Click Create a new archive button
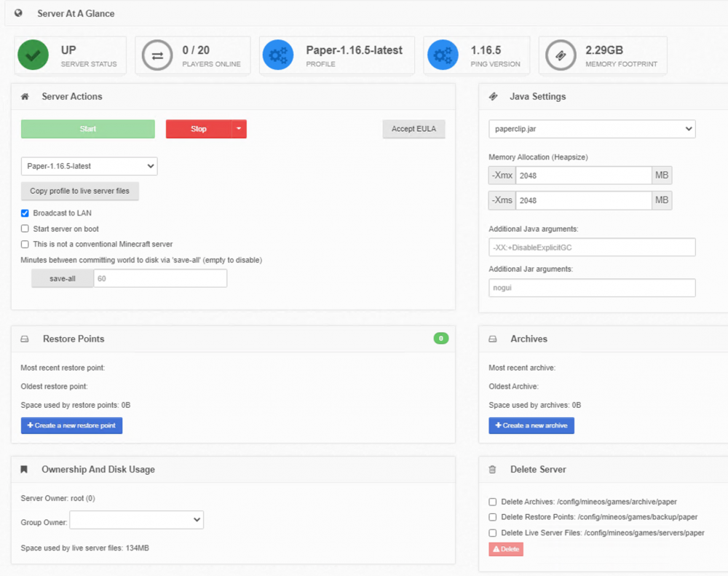Image resolution: width=728 pixels, height=576 pixels. click(531, 425)
